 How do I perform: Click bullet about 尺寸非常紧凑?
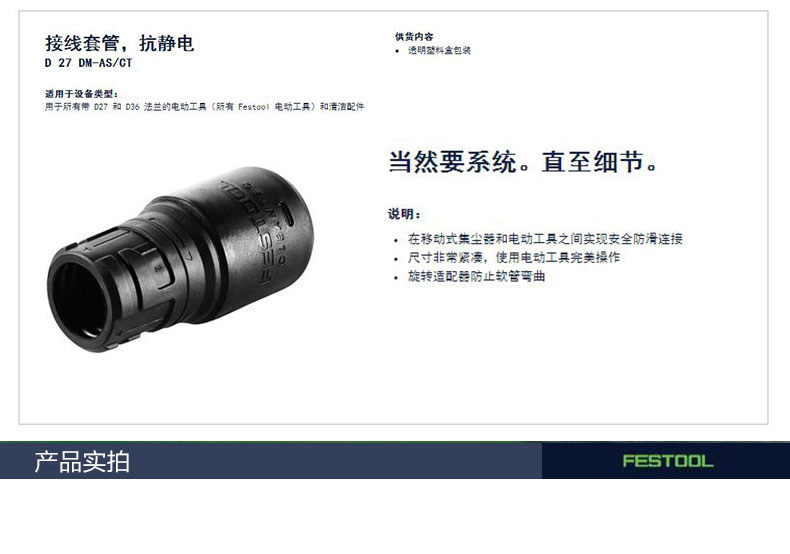pyautogui.click(x=513, y=257)
